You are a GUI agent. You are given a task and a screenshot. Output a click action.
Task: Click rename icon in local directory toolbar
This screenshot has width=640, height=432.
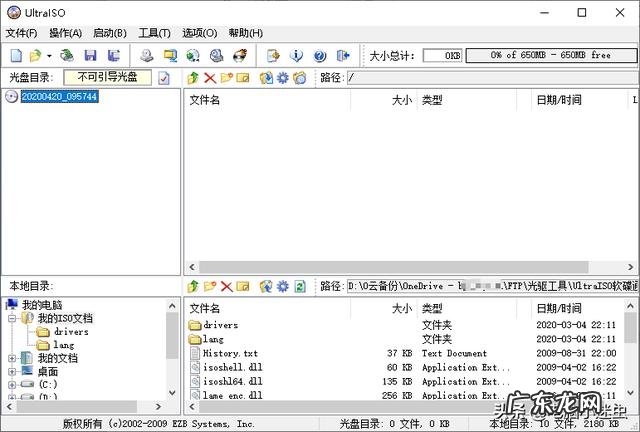point(243,286)
